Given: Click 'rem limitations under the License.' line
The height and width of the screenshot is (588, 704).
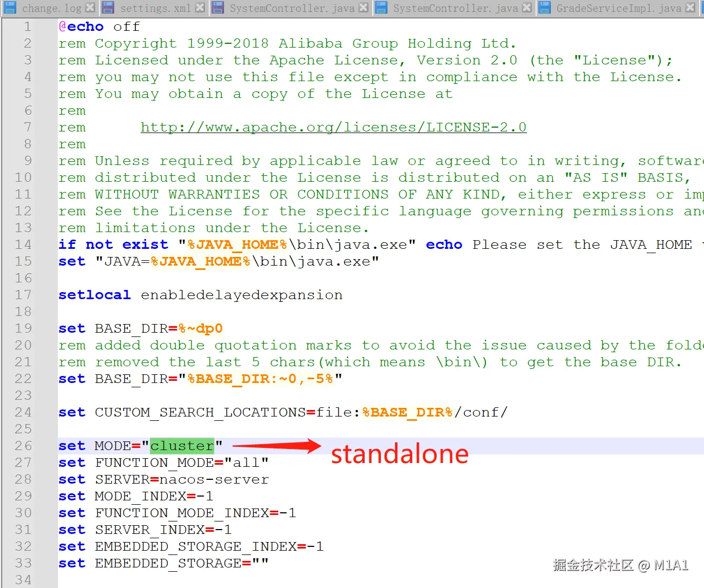Looking at the screenshot, I should (214, 228).
